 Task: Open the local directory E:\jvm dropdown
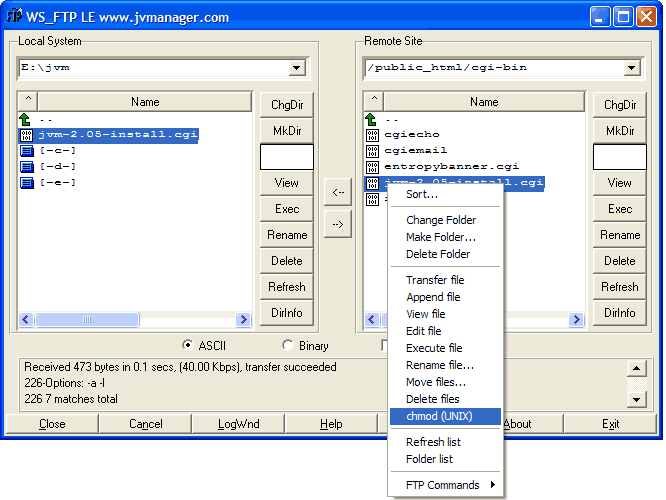296,68
